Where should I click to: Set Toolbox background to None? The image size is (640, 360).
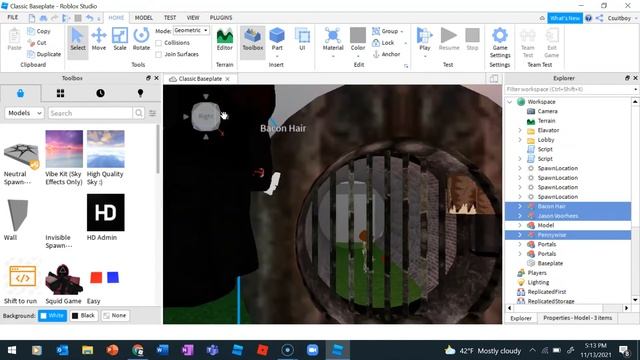(x=115, y=316)
